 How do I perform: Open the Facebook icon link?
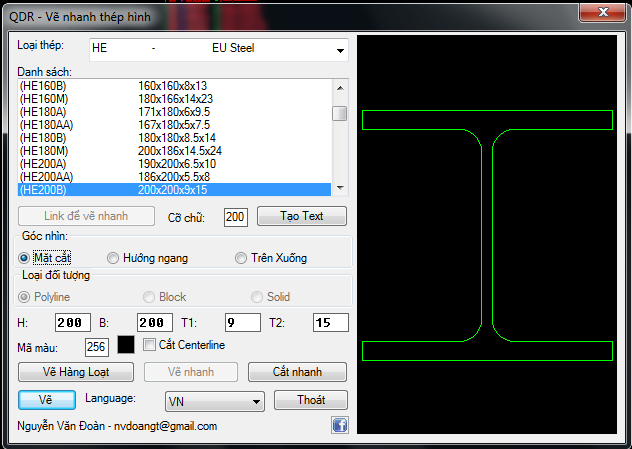(340, 425)
